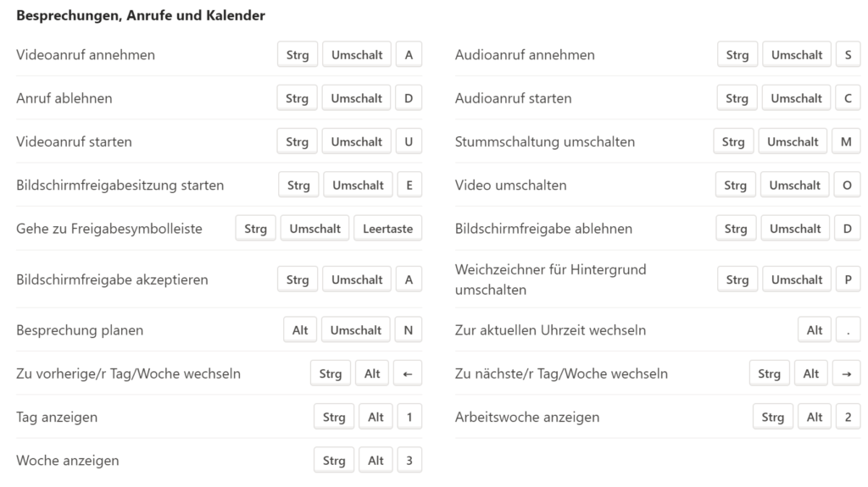Viewport: 868px width, 487px height.
Task: Click the S key for Audioanruf annehmen
Action: click(x=848, y=55)
